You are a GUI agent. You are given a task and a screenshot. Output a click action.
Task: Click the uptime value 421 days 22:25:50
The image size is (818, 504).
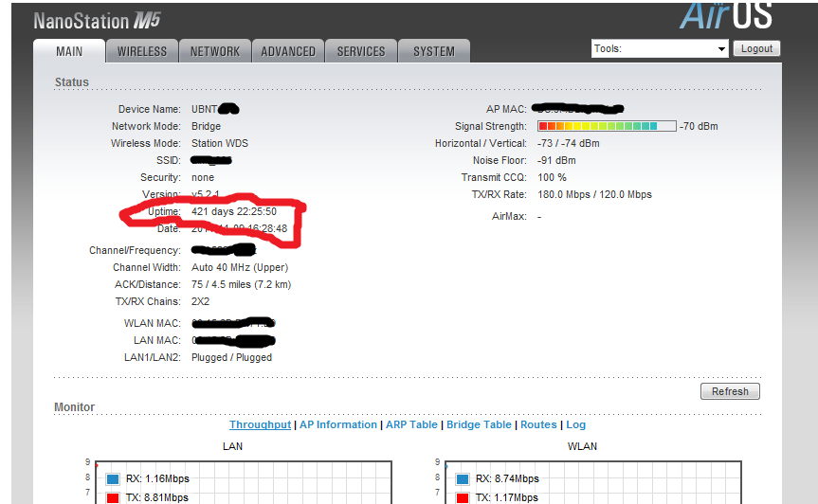coord(234,211)
